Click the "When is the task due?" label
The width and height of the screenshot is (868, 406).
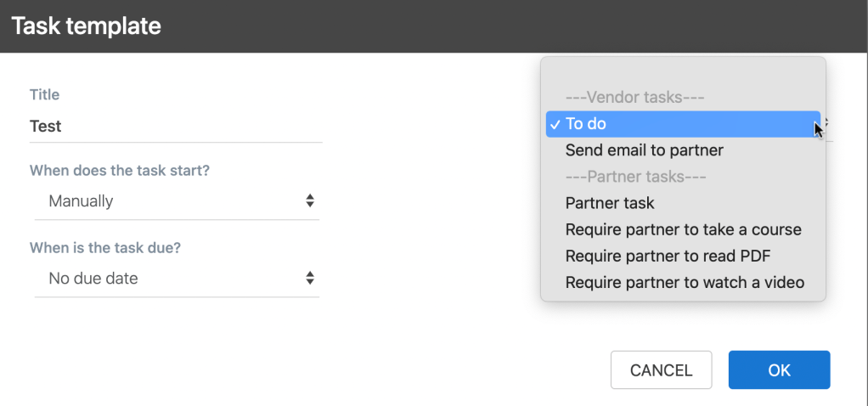105,248
